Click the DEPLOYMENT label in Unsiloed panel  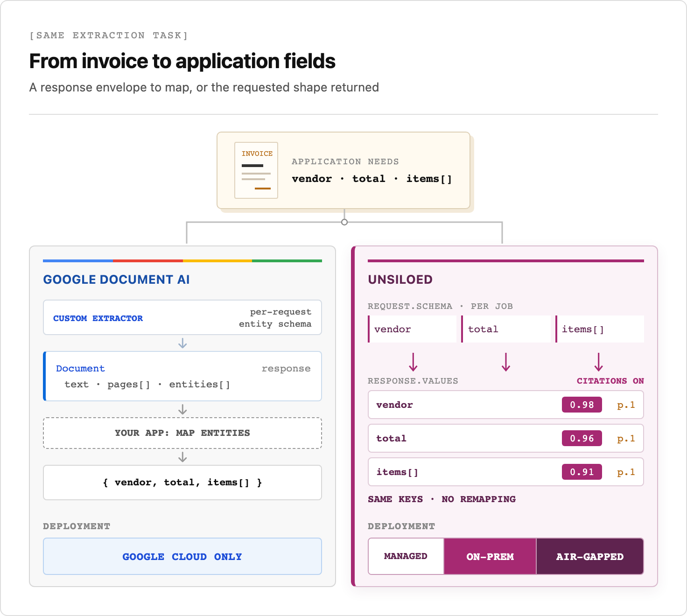(x=401, y=526)
